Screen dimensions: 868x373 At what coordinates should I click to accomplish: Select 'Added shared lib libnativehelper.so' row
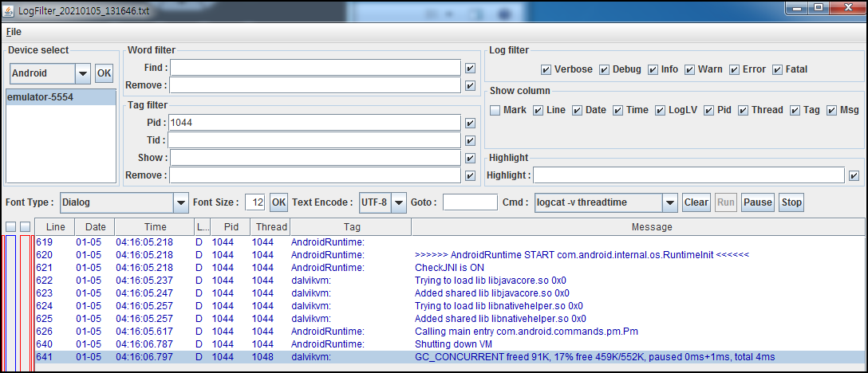[x=449, y=319]
